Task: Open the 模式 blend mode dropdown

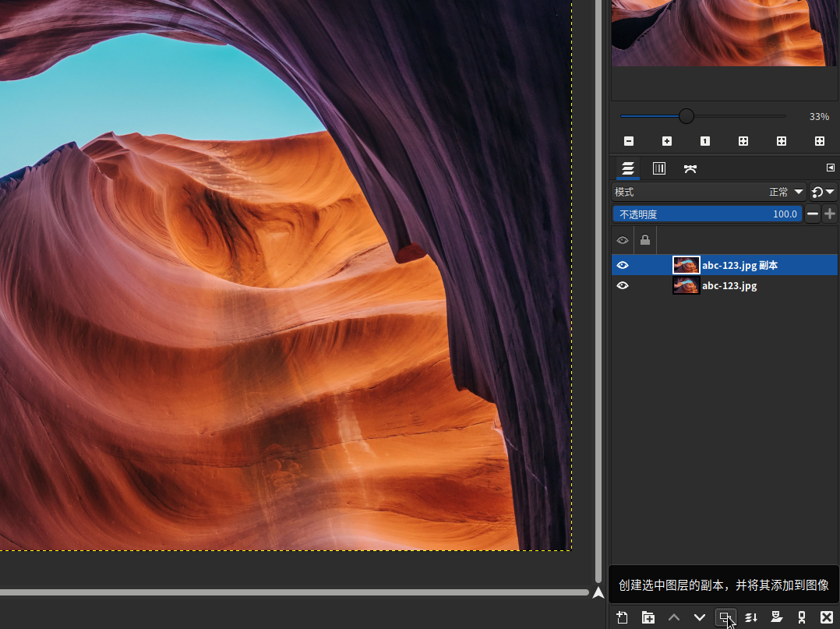Action: (x=708, y=192)
